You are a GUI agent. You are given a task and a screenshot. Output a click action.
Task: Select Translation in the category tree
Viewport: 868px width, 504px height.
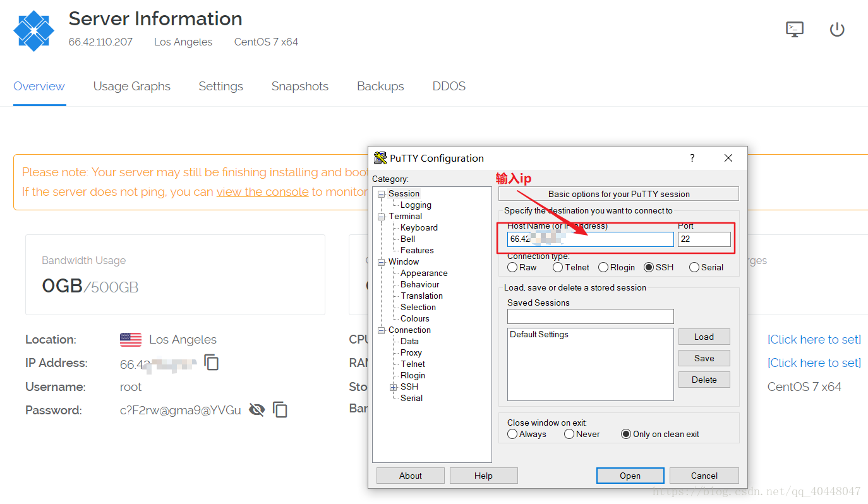(421, 296)
